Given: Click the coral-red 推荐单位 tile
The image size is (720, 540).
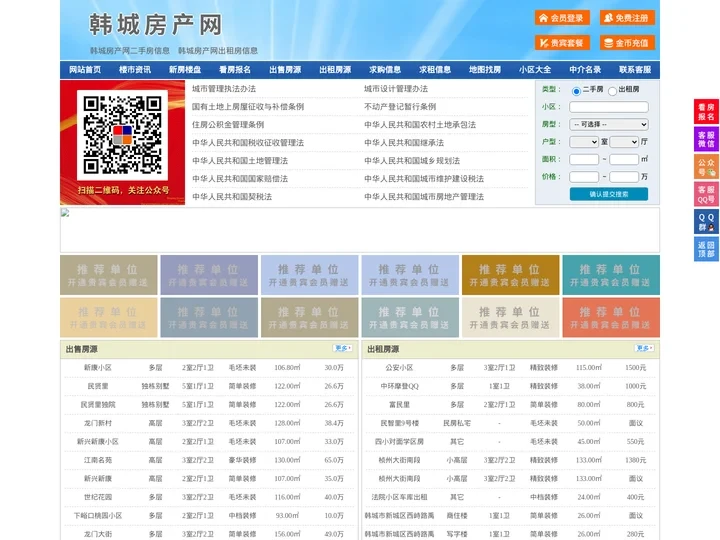Looking at the screenshot, I should (x=611, y=317).
